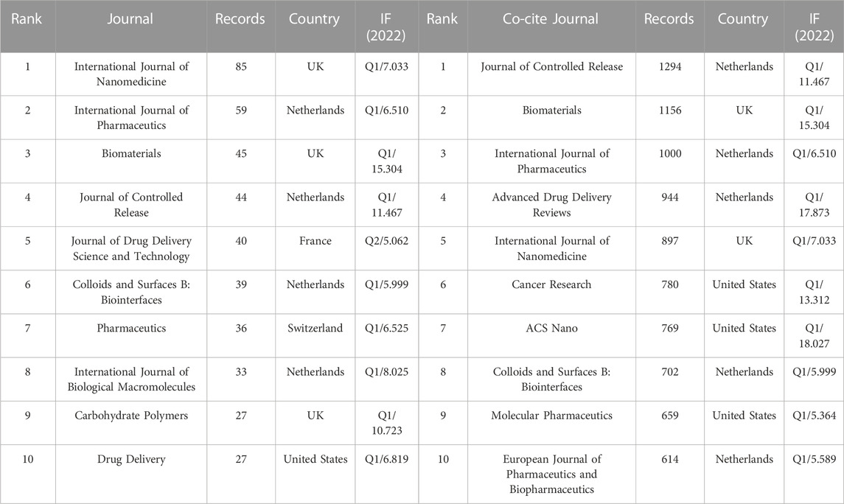Viewport: 844px width, 504px height.
Task: Select the records value '780'
Action: [669, 284]
